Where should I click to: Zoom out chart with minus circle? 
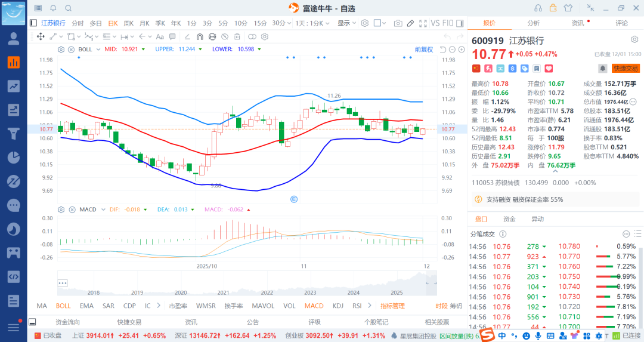click(452, 50)
